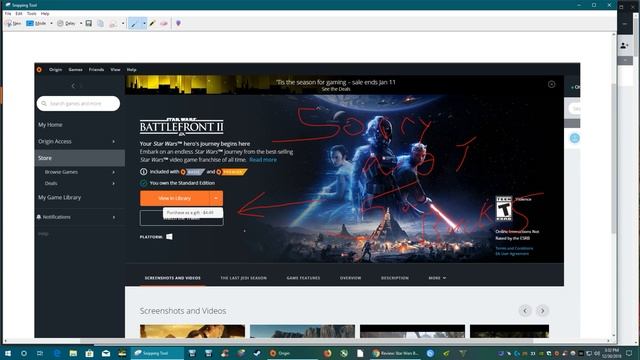The height and width of the screenshot is (360, 640).
Task: Switch to Chrome Review Star Wars window
Action: (396, 353)
